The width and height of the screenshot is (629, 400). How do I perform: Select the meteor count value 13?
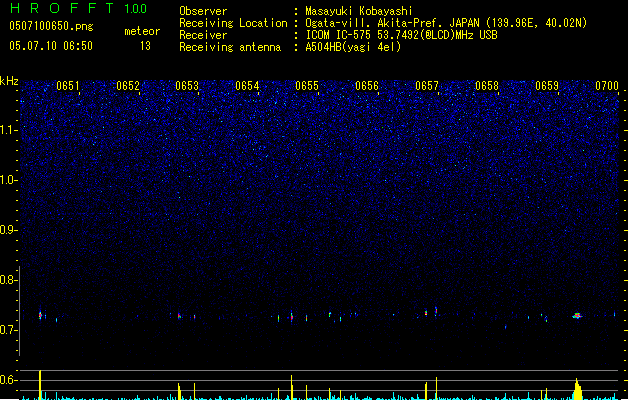[x=145, y=46]
